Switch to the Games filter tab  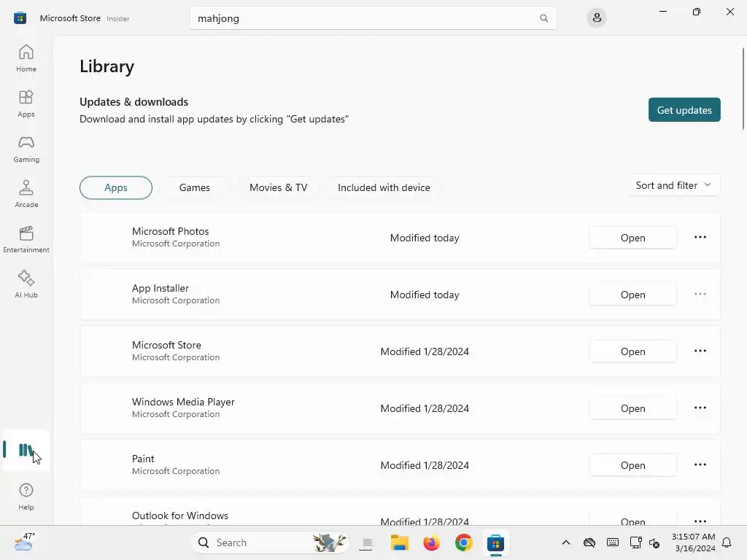pyautogui.click(x=194, y=187)
